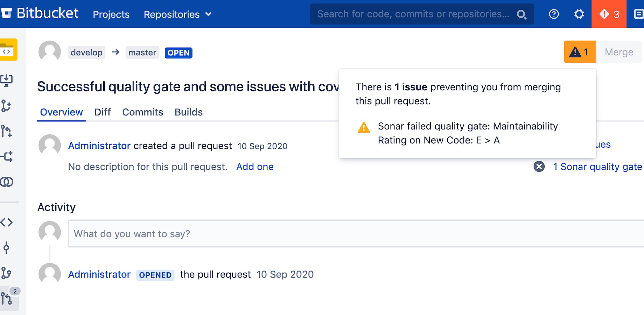Click the Sonar failed quality gate message

pos(468,133)
